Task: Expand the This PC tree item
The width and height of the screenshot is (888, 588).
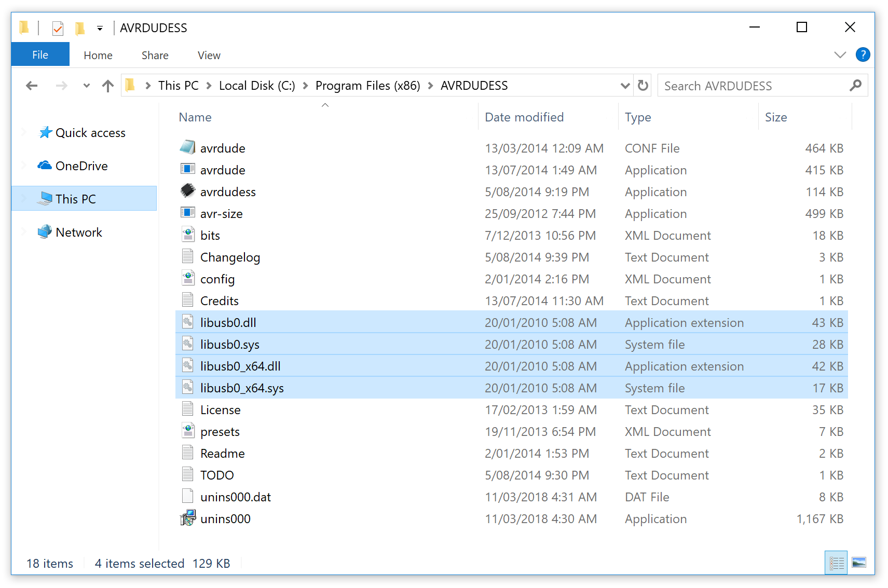Action: point(24,198)
